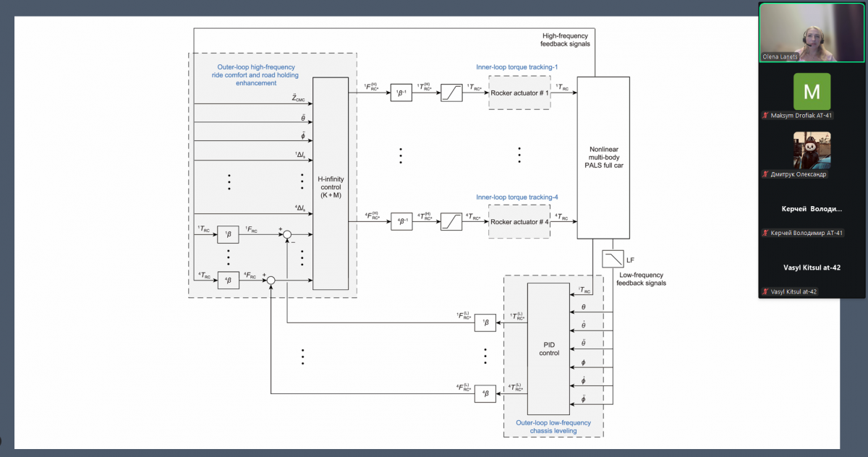Click the blue "Inner-loop torque tracking-1" label
Screen dimensions: 868x457
point(516,67)
